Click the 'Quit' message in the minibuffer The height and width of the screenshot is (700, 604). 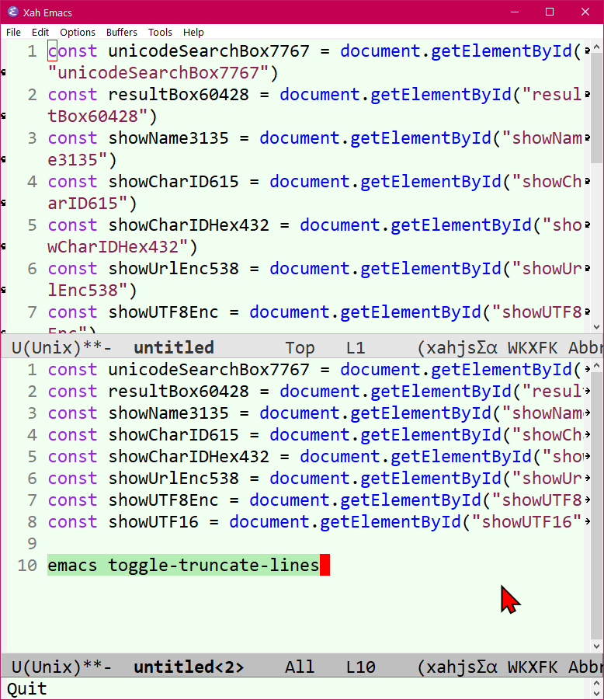coord(26,688)
